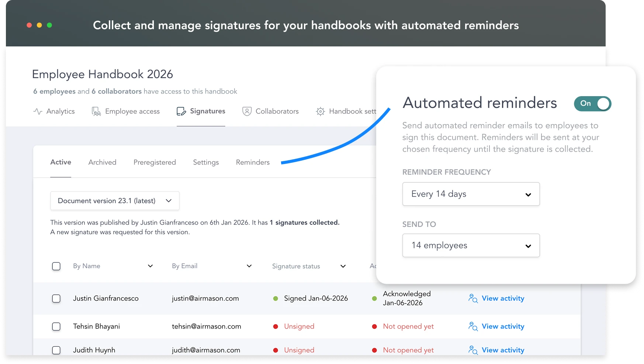Screen dimensions: 644x364
Task: Tick the checkbox next to Tehsin Bhayani
Action: click(x=56, y=326)
